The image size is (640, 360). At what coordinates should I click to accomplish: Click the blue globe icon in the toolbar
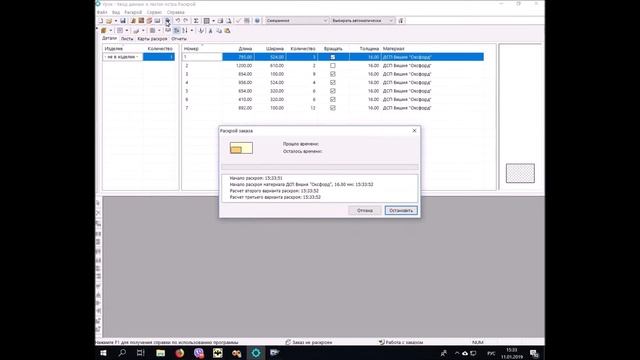tap(257, 20)
